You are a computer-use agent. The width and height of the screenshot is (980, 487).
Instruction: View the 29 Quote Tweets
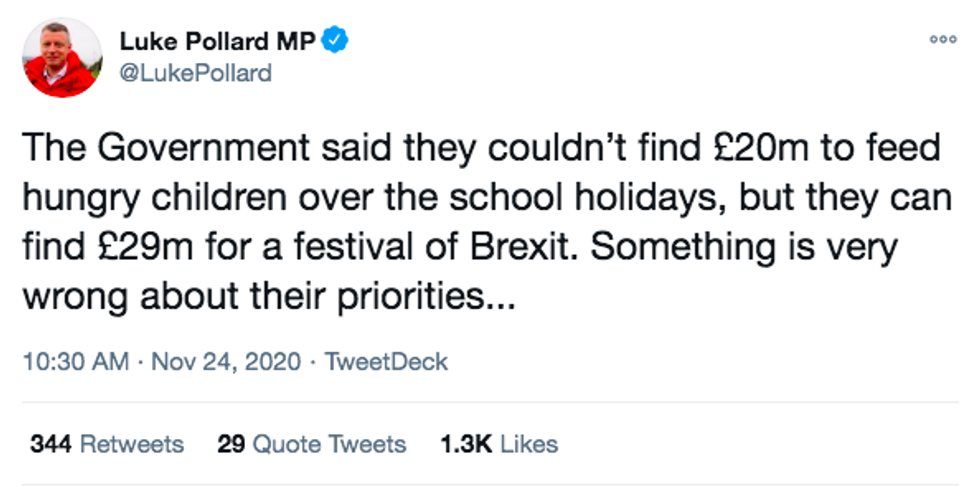coord(312,444)
